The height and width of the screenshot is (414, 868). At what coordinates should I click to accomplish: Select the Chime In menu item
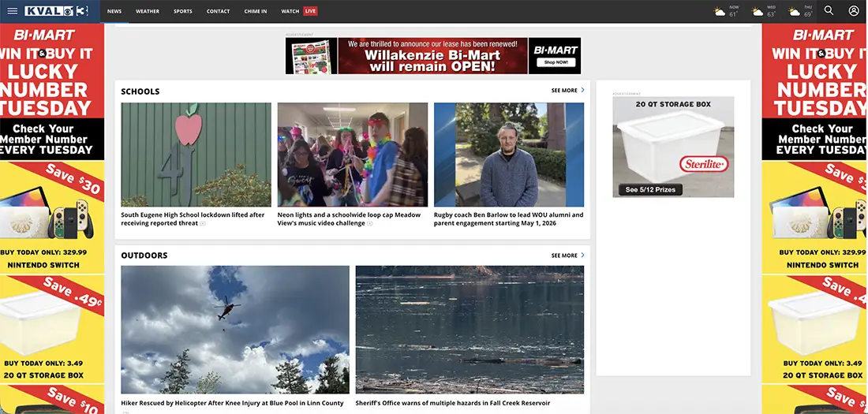click(256, 11)
